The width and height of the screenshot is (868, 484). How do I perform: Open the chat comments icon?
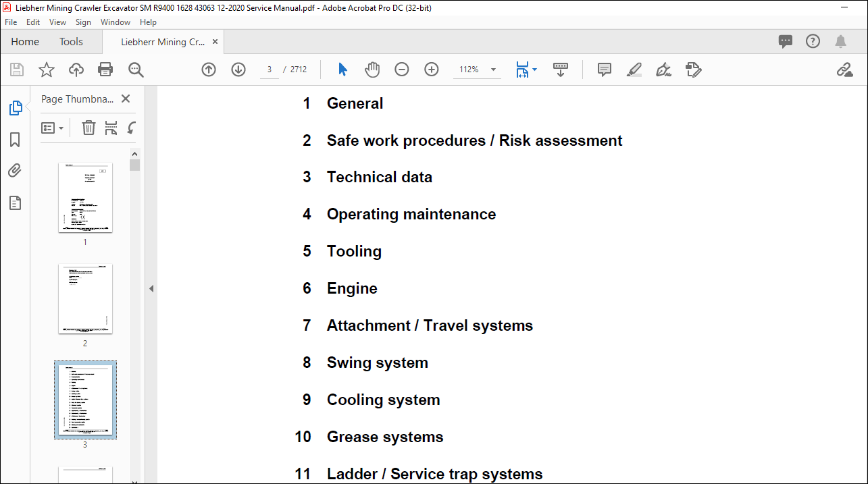[786, 41]
